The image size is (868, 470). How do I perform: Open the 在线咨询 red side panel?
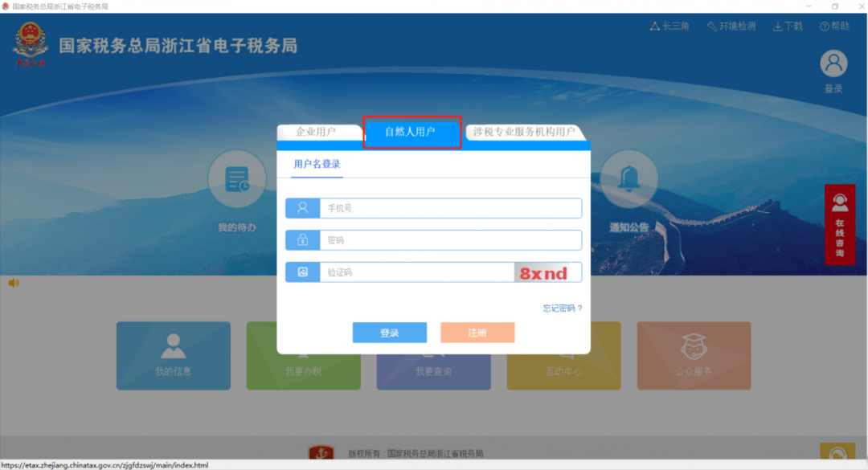click(840, 225)
